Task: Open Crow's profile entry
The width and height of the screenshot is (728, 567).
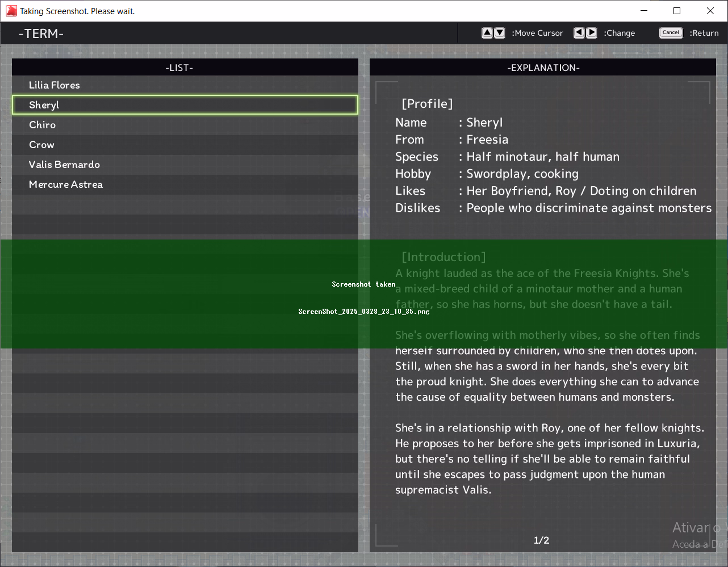Action: pyautogui.click(x=42, y=145)
